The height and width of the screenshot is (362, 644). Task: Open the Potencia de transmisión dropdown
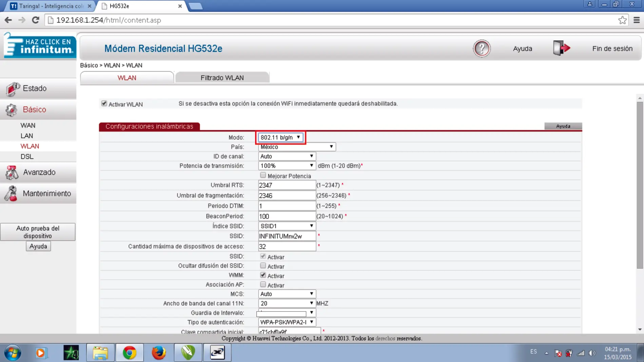click(x=287, y=166)
